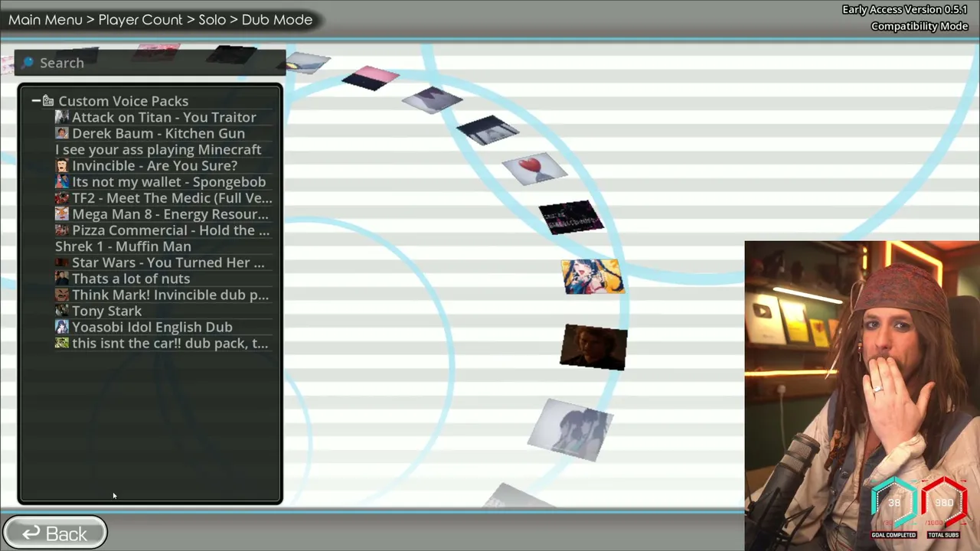Click the Spongebob wallet pack icon
Screen dimensions: 980x551
[x=62, y=181]
